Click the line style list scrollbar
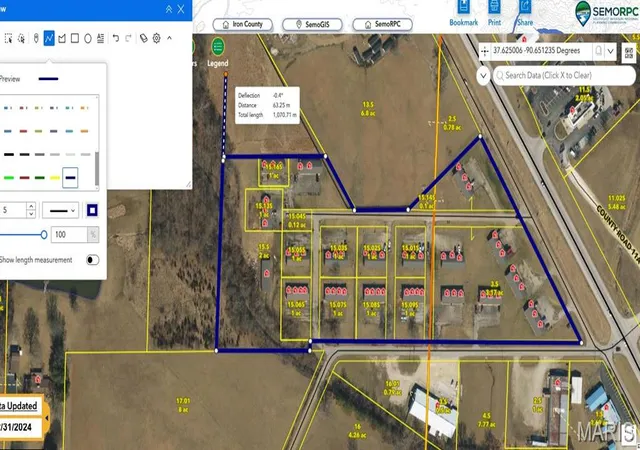The image size is (640, 450). click(x=97, y=169)
